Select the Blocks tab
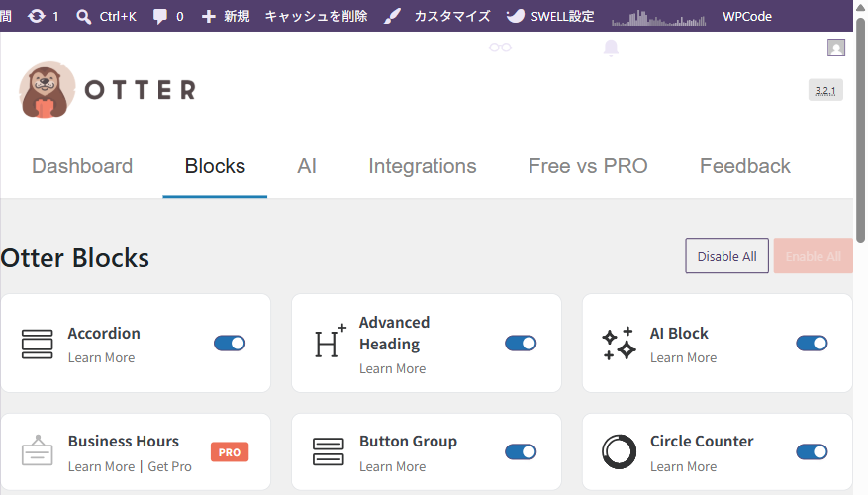 [215, 166]
